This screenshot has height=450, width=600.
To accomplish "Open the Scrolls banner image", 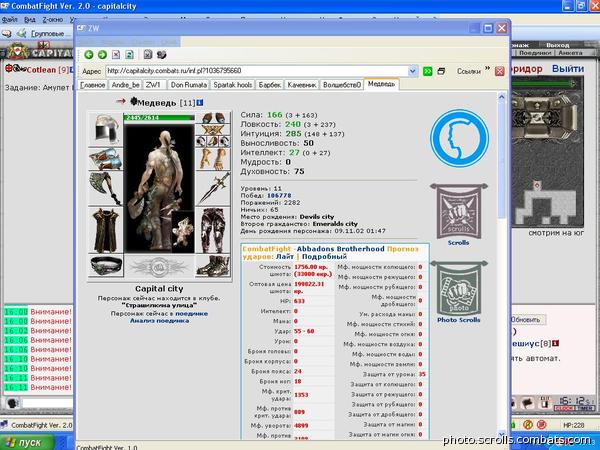I will [x=458, y=211].
